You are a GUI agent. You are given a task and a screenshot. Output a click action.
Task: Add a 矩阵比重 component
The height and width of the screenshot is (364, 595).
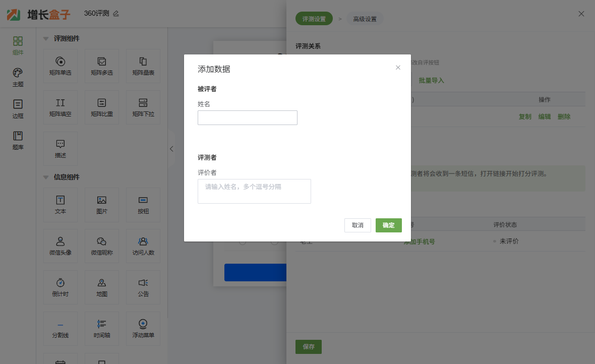[x=102, y=107]
